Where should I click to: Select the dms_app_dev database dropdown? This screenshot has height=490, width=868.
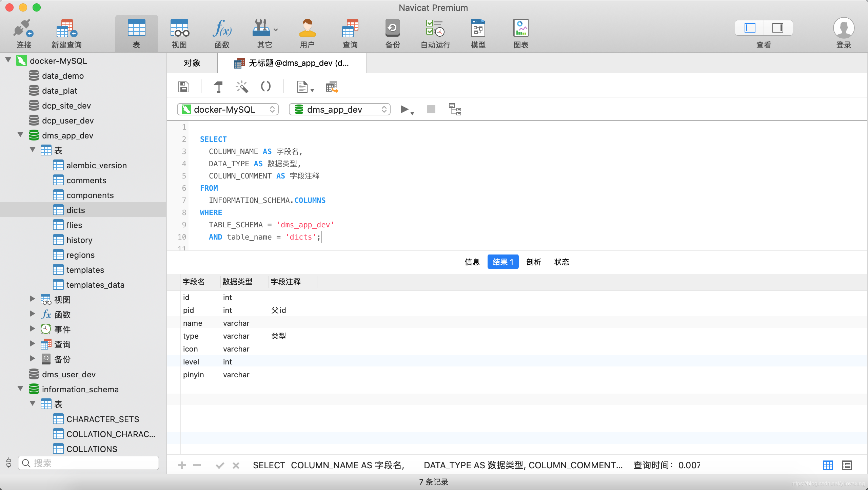340,110
